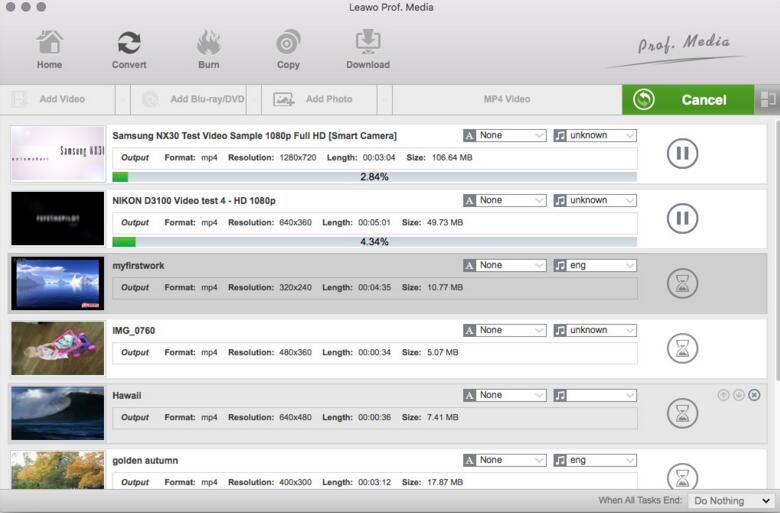Image resolution: width=780 pixels, height=513 pixels.
Task: Open subtitle dropdown for myfirstwork
Action: (505, 265)
